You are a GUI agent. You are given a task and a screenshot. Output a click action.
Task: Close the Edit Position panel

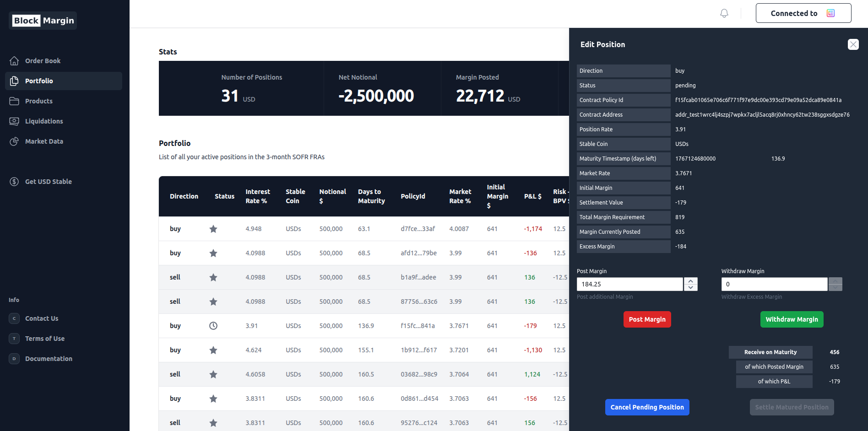tap(853, 44)
